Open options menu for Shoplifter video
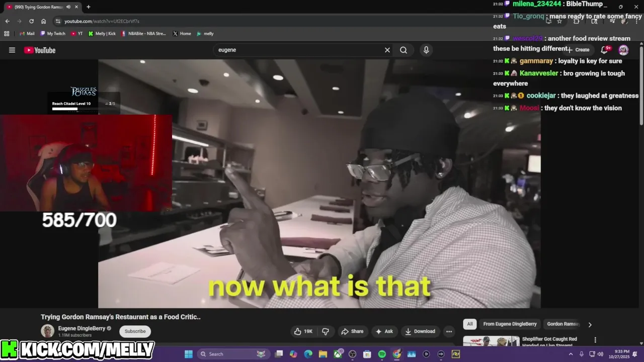This screenshot has width=644, height=362. [595, 340]
